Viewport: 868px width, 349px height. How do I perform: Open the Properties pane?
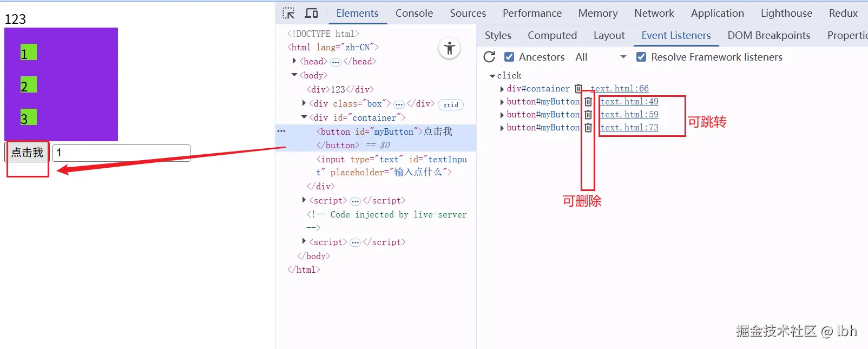pyautogui.click(x=847, y=35)
